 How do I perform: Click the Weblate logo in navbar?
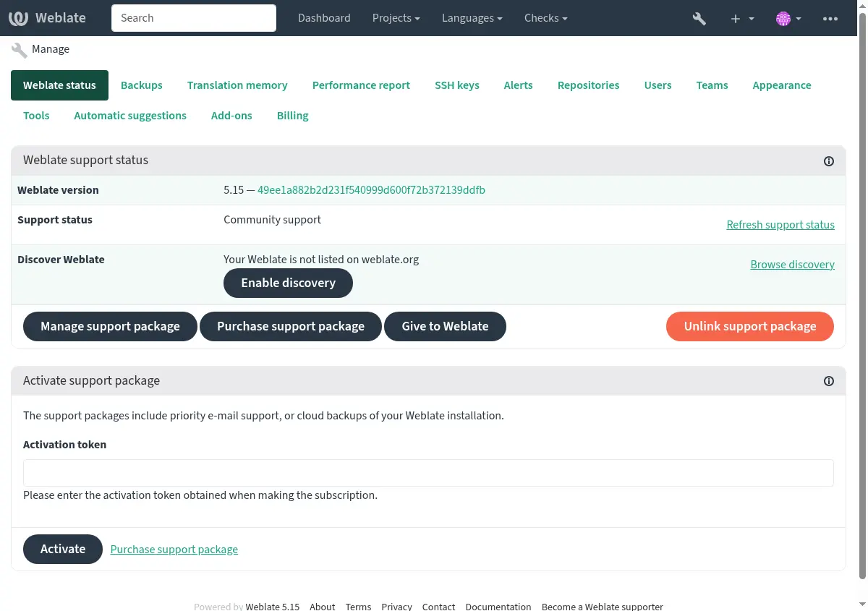click(x=47, y=18)
